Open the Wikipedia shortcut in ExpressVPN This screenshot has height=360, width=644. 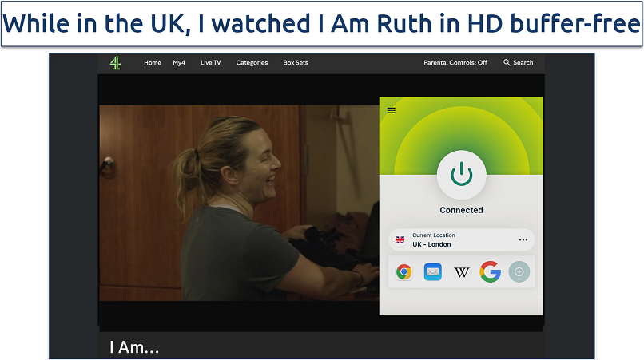point(461,272)
